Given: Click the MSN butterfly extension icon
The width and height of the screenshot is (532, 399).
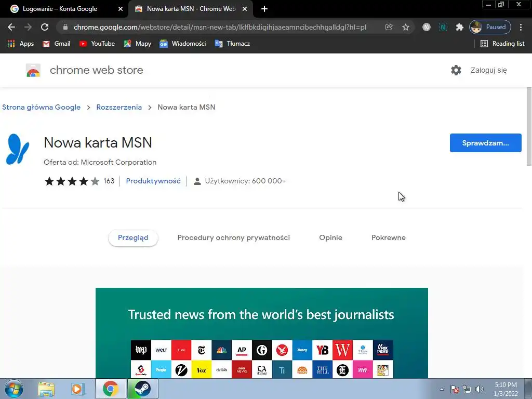Looking at the screenshot, I should 18,149.
